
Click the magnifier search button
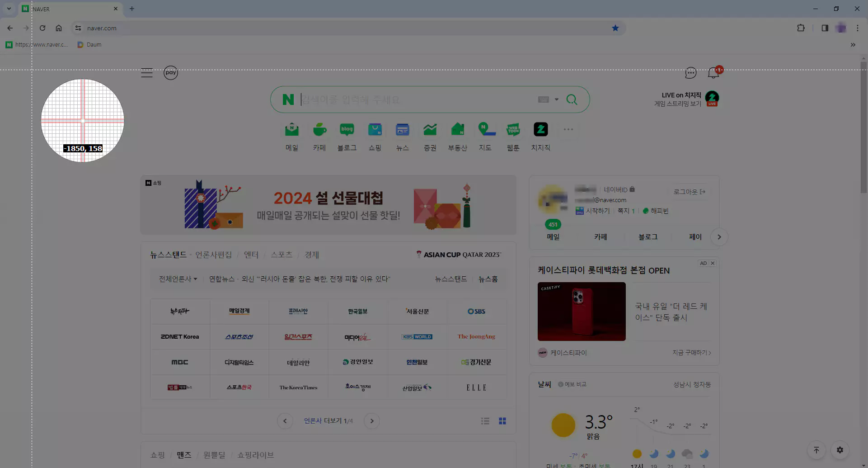pyautogui.click(x=572, y=99)
